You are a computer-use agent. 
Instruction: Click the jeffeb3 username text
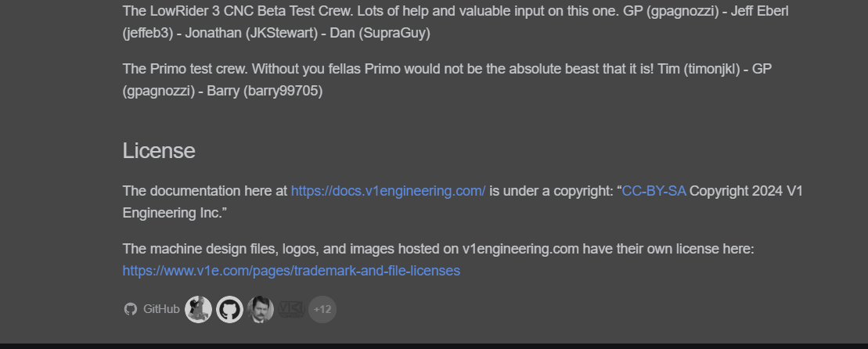pyautogui.click(x=148, y=33)
